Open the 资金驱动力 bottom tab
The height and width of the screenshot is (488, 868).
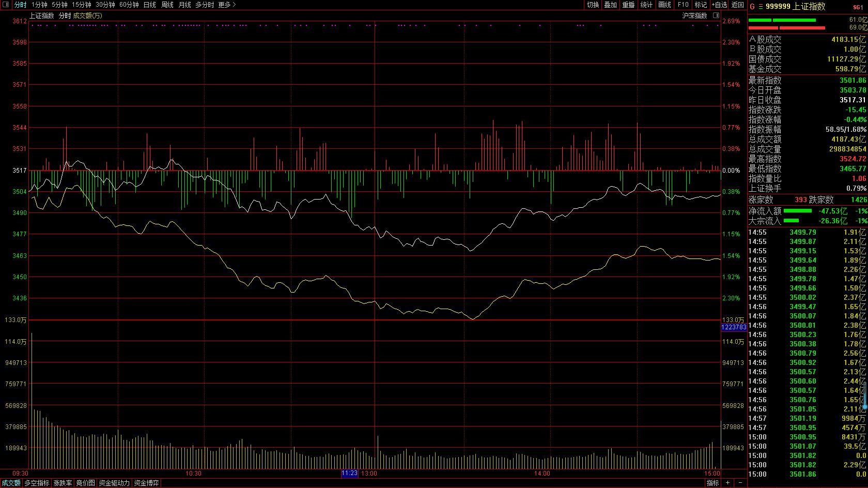tap(114, 483)
